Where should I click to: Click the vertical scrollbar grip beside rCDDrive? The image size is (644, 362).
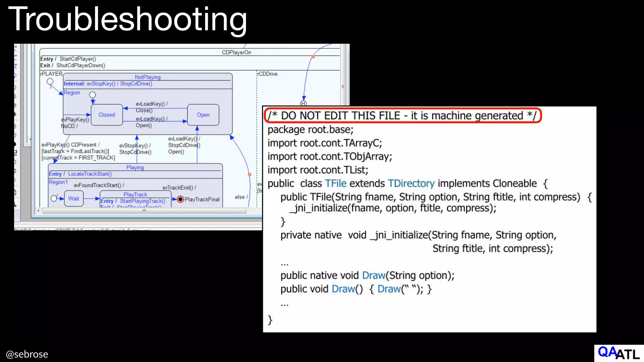click(x=343, y=86)
